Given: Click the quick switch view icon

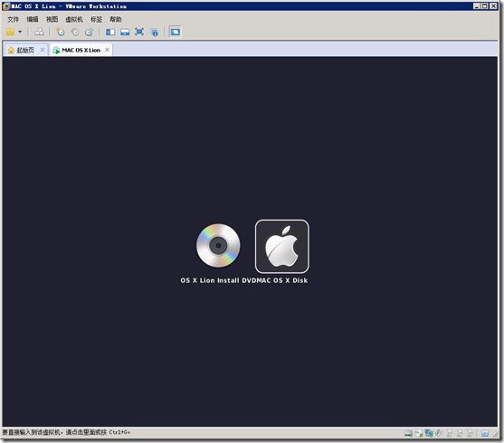Looking at the screenshot, I should [125, 32].
